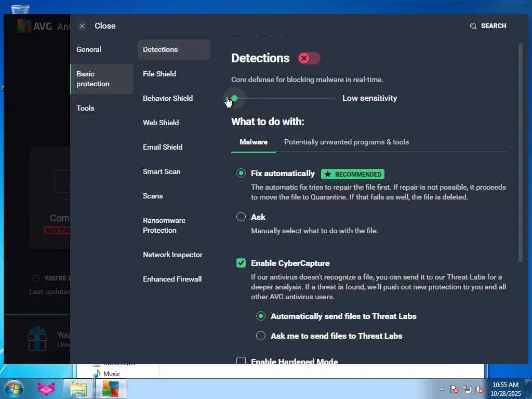
Task: Click the network tray icon
Action: pyautogui.click(x=467, y=389)
